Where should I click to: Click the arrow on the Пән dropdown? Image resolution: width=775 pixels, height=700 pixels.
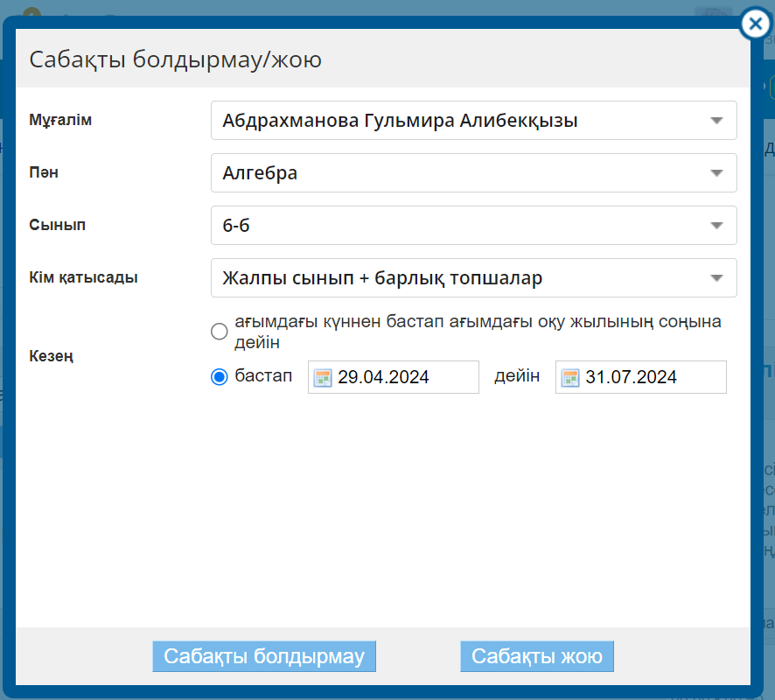[x=716, y=173]
